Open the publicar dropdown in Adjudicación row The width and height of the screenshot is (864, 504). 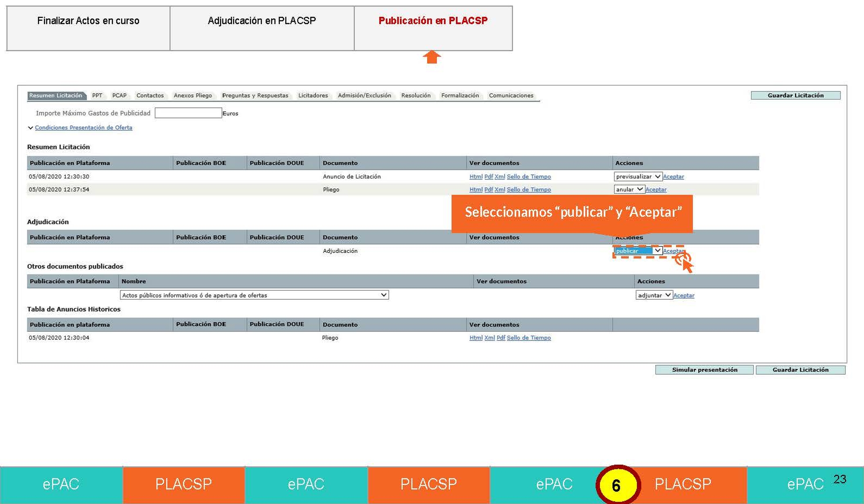[x=638, y=251]
